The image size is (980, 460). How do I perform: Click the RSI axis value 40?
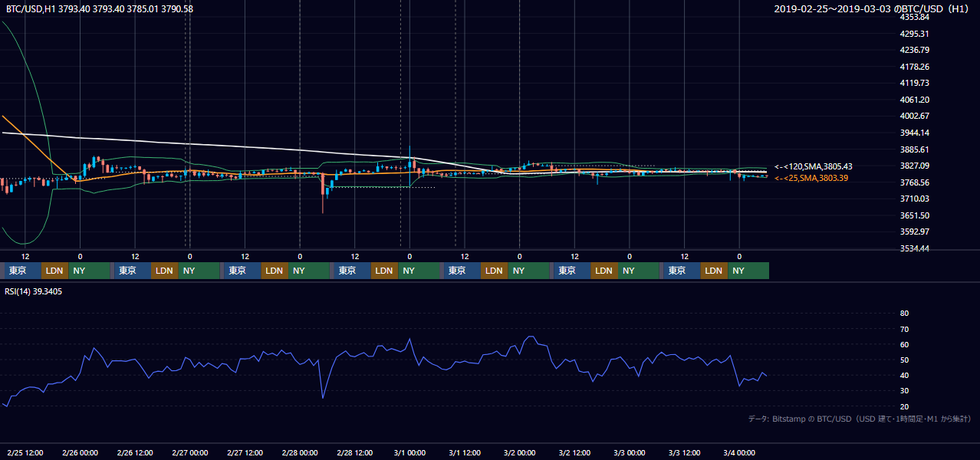click(904, 375)
